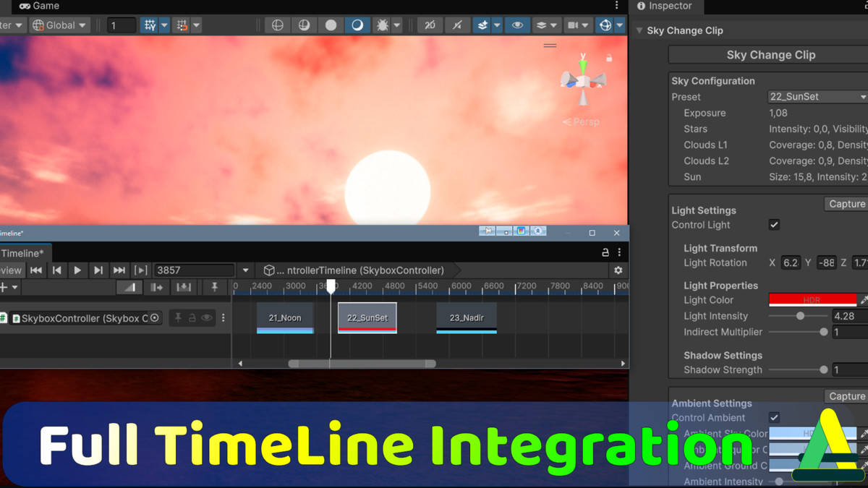Uncheck the Control Light checkbox
Screen dimensions: 868x488
click(x=774, y=225)
